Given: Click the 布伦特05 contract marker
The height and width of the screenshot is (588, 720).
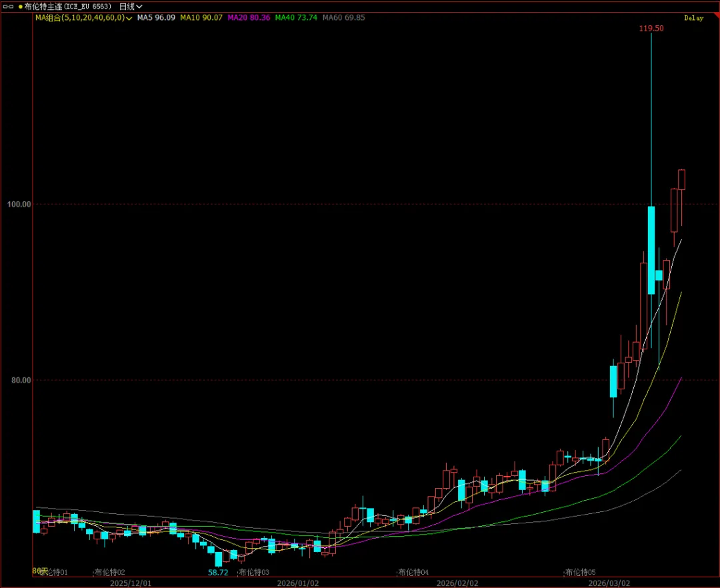Looking at the screenshot, I should coord(581,573).
